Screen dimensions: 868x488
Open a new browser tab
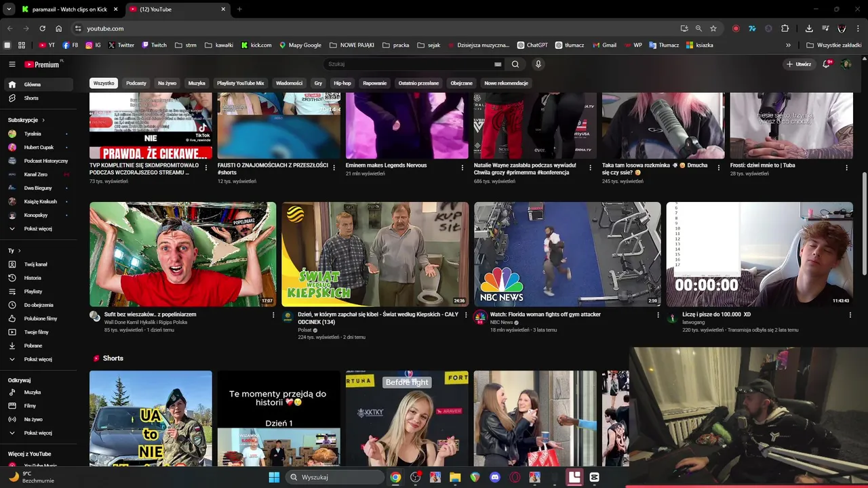(239, 9)
